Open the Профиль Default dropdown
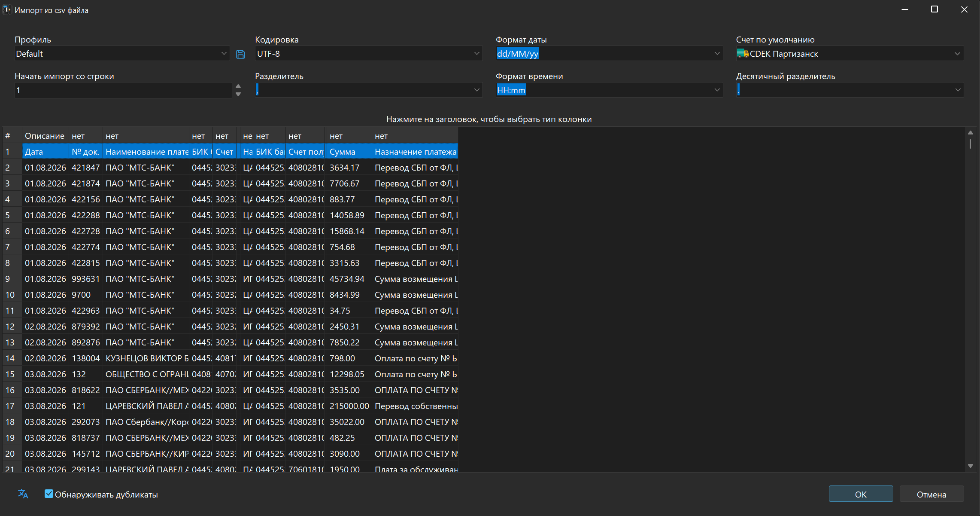 point(122,54)
